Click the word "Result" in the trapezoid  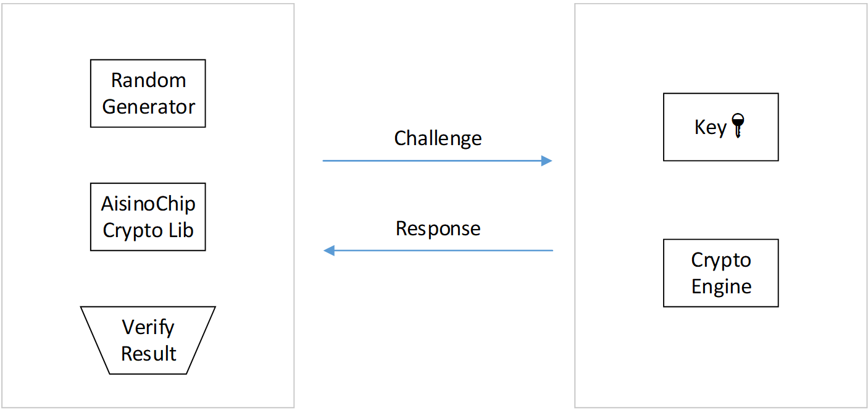click(148, 354)
